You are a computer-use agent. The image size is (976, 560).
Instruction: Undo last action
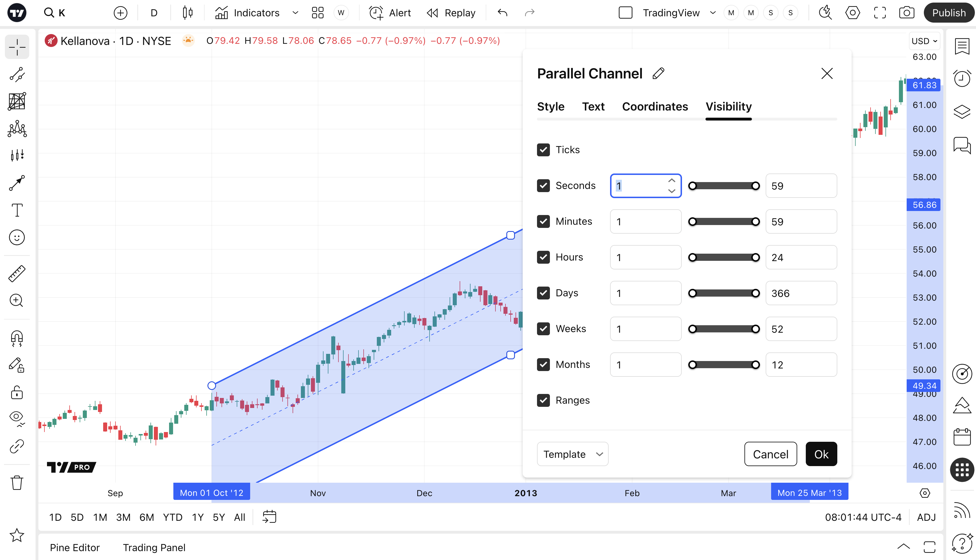[502, 13]
